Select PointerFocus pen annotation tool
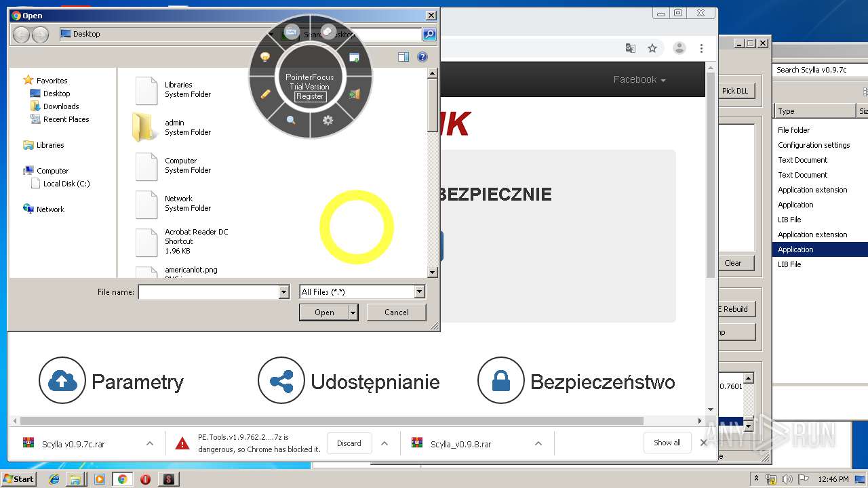Image resolution: width=868 pixels, height=488 pixels. [265, 94]
